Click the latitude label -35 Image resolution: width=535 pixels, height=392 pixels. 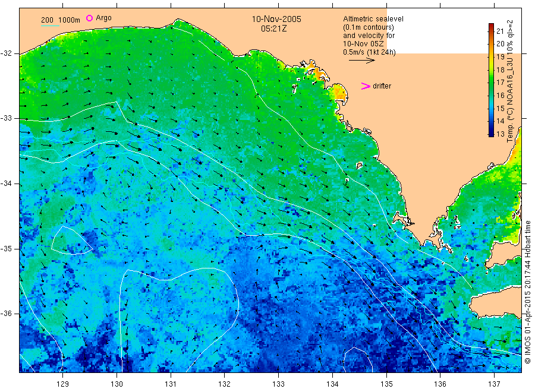pos(6,248)
